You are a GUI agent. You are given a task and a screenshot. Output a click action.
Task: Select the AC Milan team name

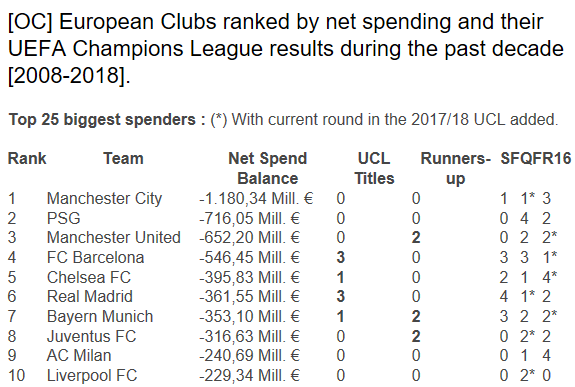[x=79, y=356]
